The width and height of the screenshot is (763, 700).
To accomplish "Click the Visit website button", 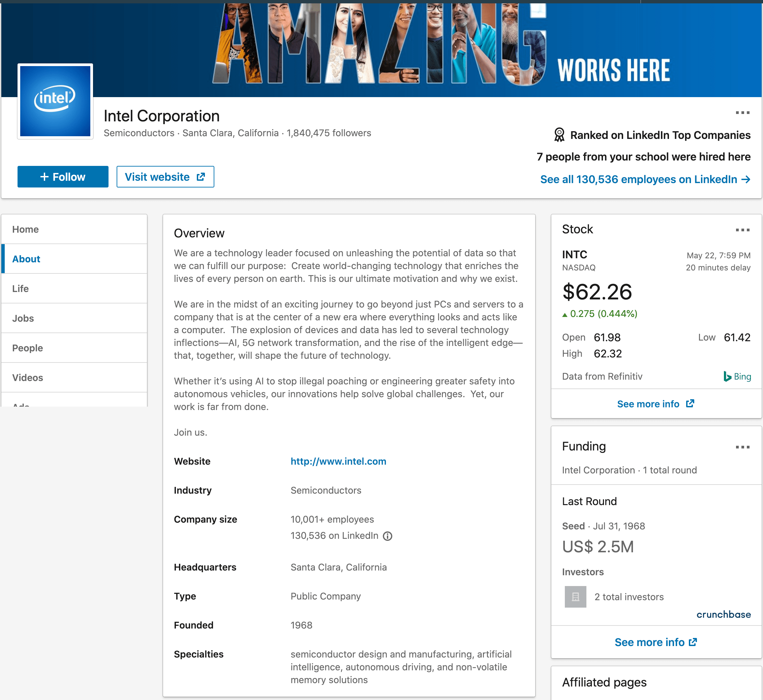I will [165, 176].
